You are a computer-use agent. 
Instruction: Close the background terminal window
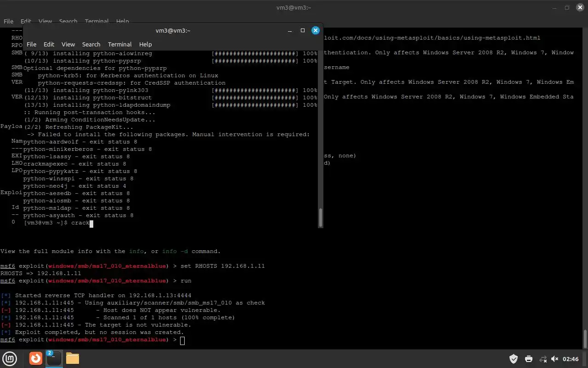(x=580, y=7)
